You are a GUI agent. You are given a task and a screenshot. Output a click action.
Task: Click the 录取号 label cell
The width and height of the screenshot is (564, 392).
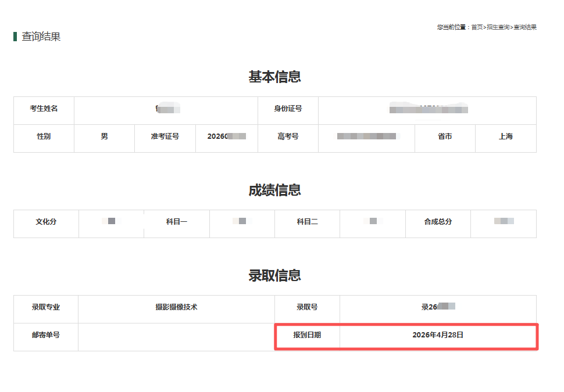tap(307, 307)
